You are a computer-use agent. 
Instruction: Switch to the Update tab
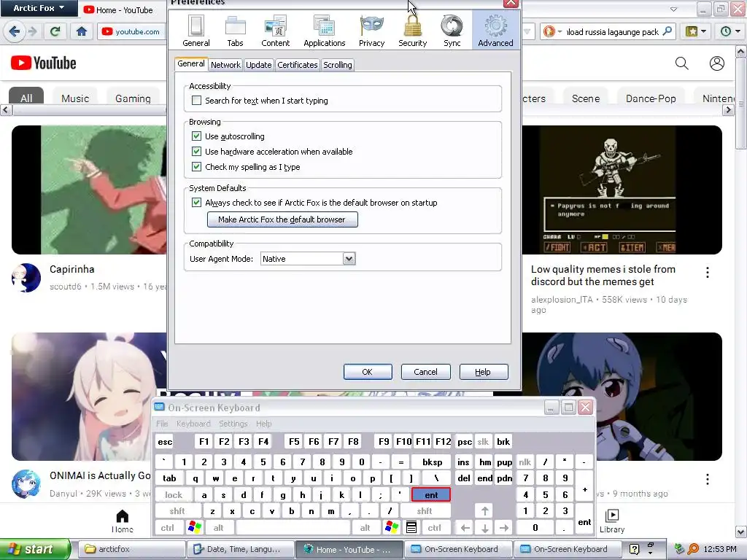(x=259, y=65)
